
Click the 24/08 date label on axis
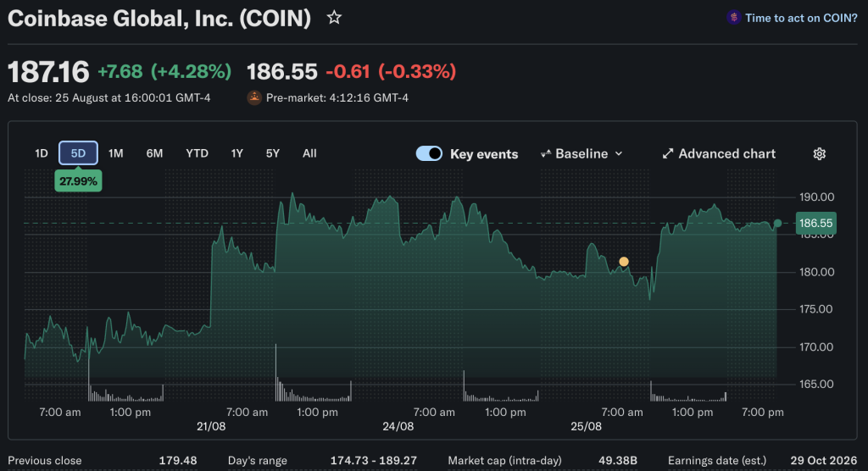pyautogui.click(x=398, y=427)
